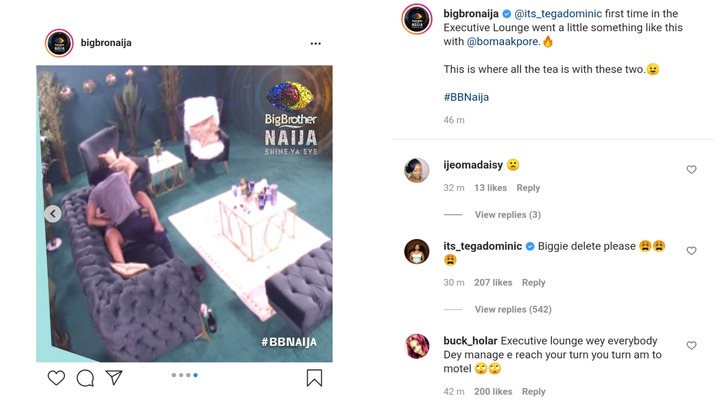
Task: Like ijeomadaisy's comment
Action: click(691, 170)
